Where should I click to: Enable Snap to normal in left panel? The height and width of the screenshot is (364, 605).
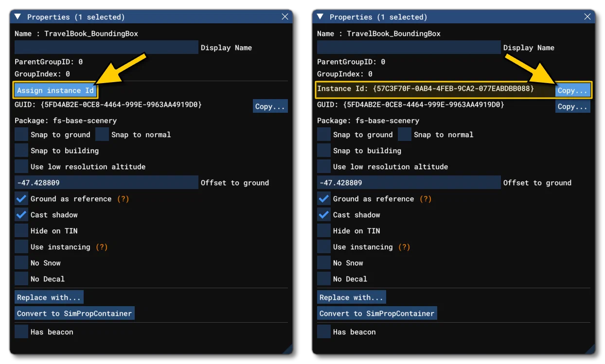tap(102, 135)
